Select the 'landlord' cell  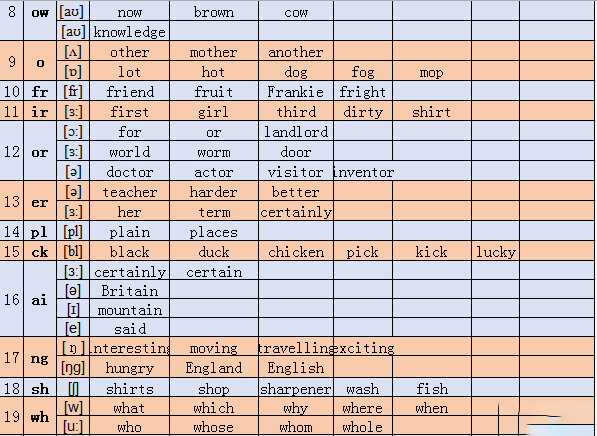pos(296,131)
